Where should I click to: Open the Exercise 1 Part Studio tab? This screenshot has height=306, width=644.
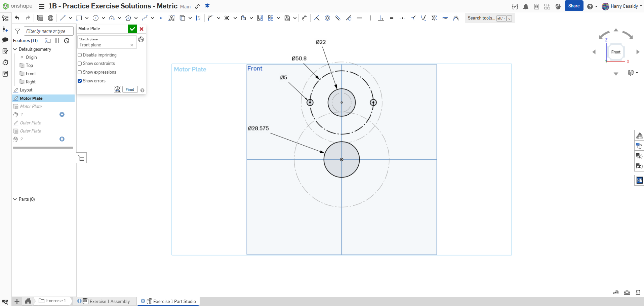tap(174, 301)
